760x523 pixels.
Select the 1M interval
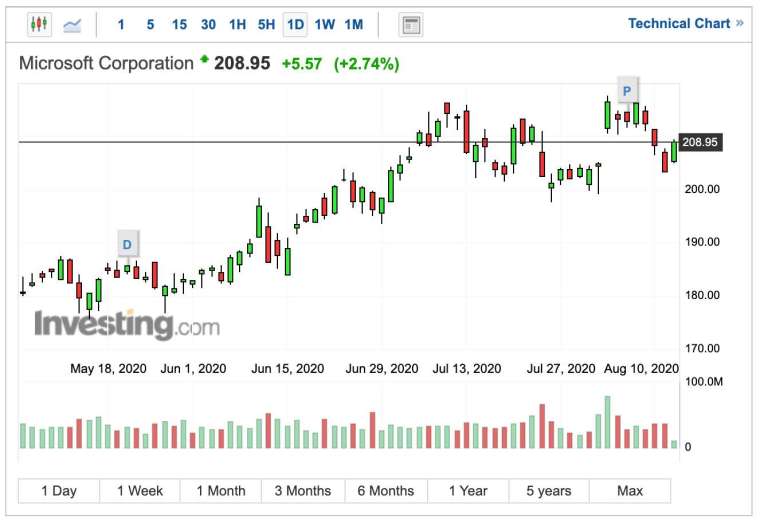[x=354, y=25]
